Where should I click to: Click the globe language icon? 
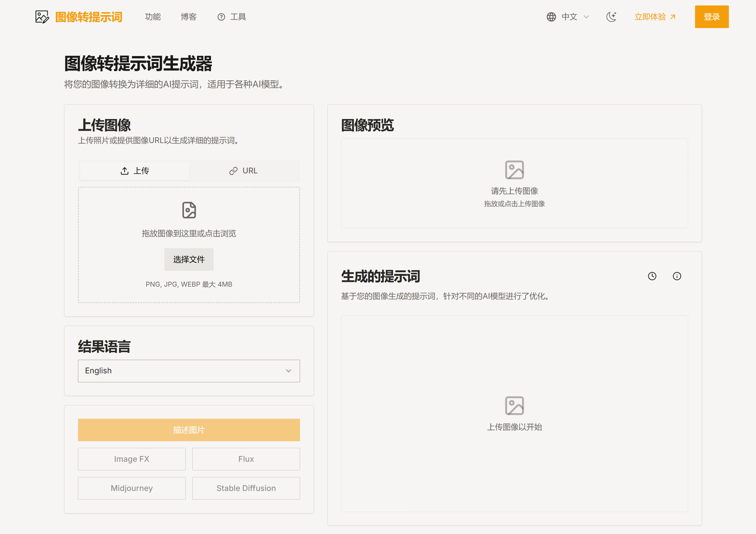(551, 17)
